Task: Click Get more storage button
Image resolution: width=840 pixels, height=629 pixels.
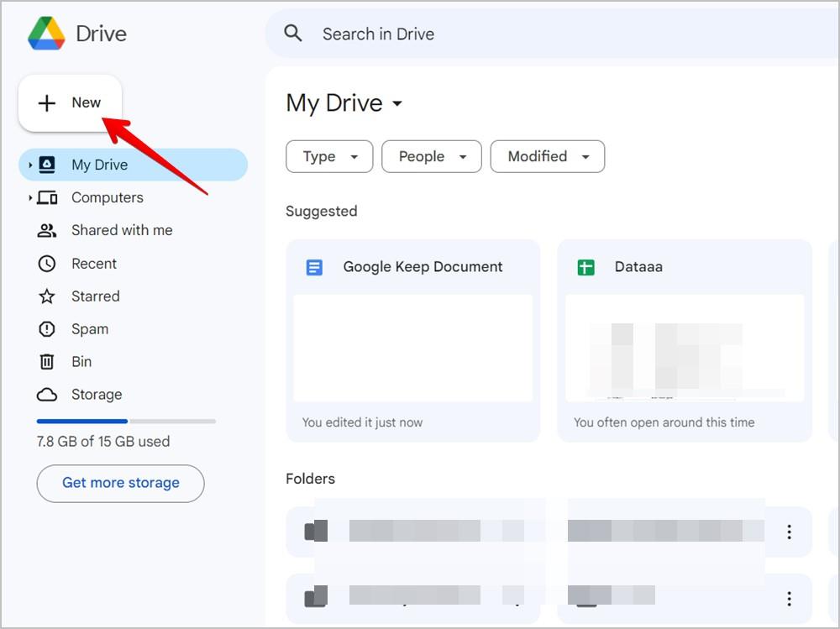Action: pyautogui.click(x=120, y=483)
